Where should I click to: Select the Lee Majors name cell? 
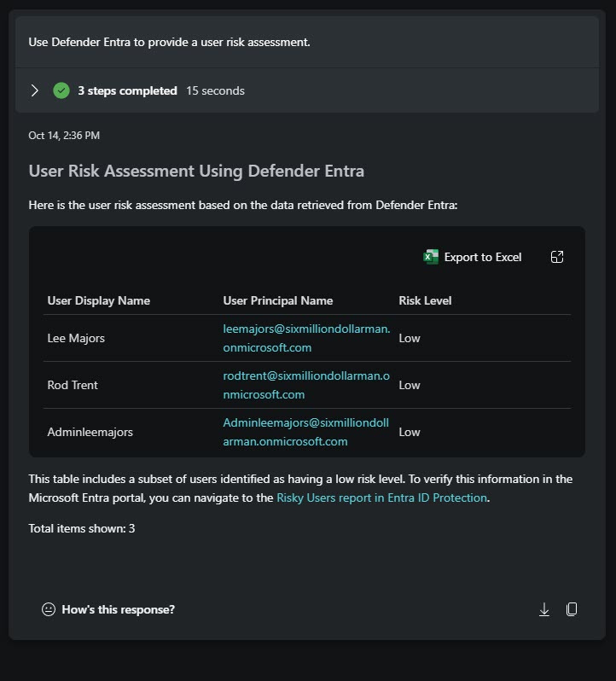[76, 338]
